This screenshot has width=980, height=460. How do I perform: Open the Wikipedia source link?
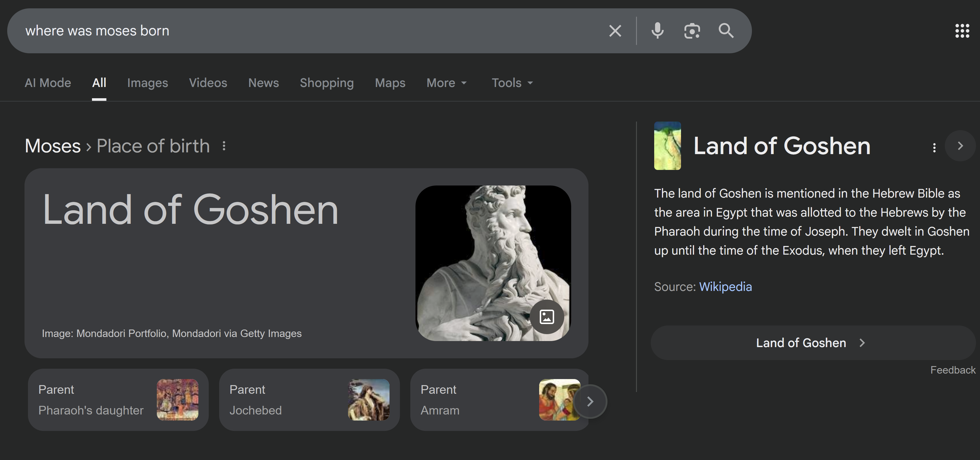[x=725, y=287]
